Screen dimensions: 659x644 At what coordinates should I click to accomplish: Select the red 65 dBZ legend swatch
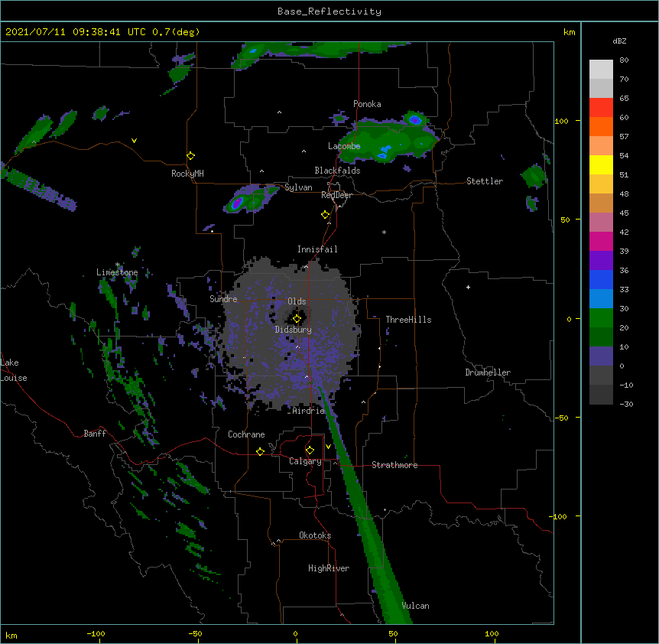coord(601,108)
